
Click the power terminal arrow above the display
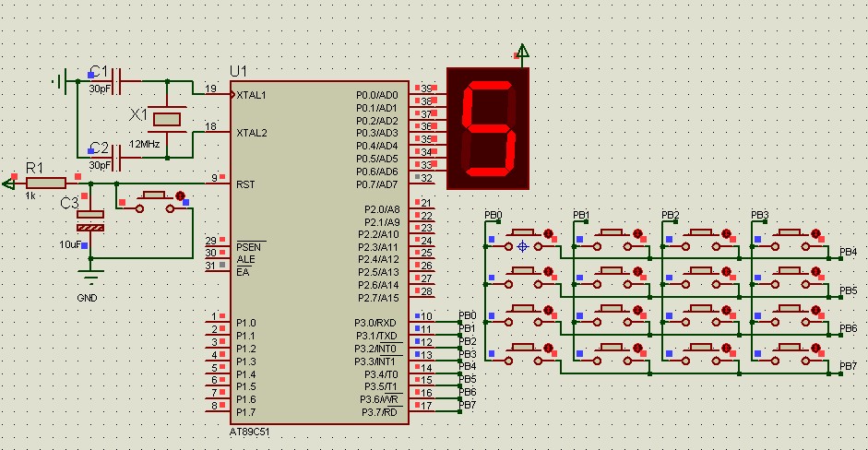[524, 52]
